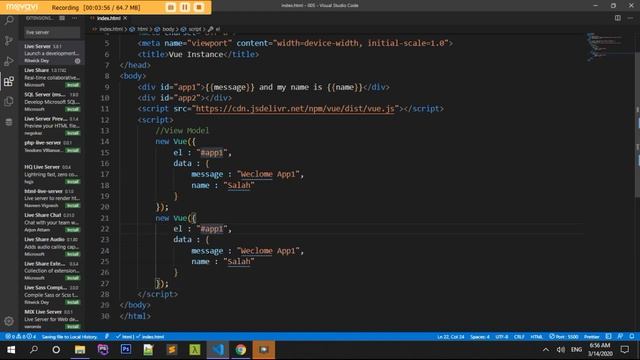Open Source Control view in activity bar
Image resolution: width=640 pixels, height=360 pixels.
pos(9,40)
